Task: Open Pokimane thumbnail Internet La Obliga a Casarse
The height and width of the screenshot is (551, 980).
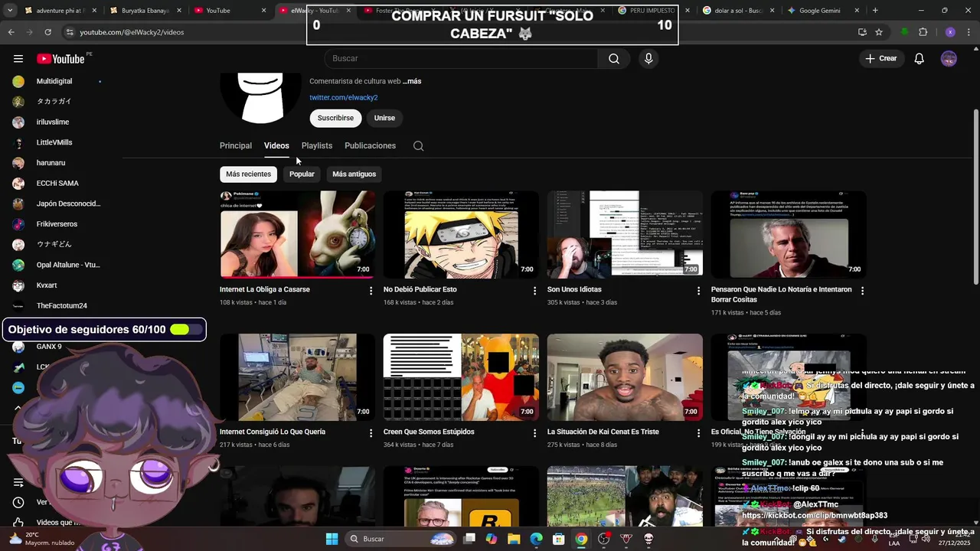Action: point(297,234)
